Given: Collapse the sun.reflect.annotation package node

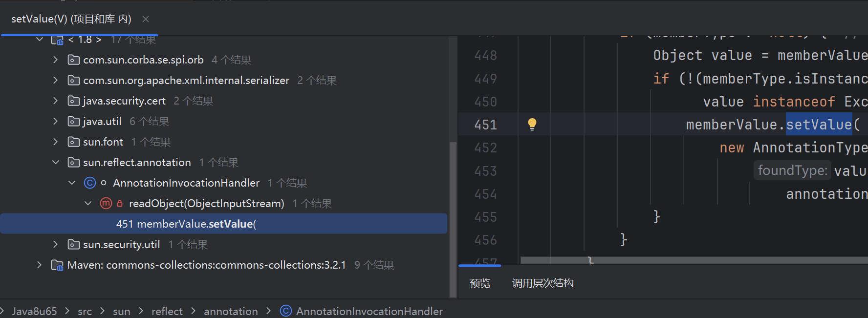Looking at the screenshot, I should 56,162.
